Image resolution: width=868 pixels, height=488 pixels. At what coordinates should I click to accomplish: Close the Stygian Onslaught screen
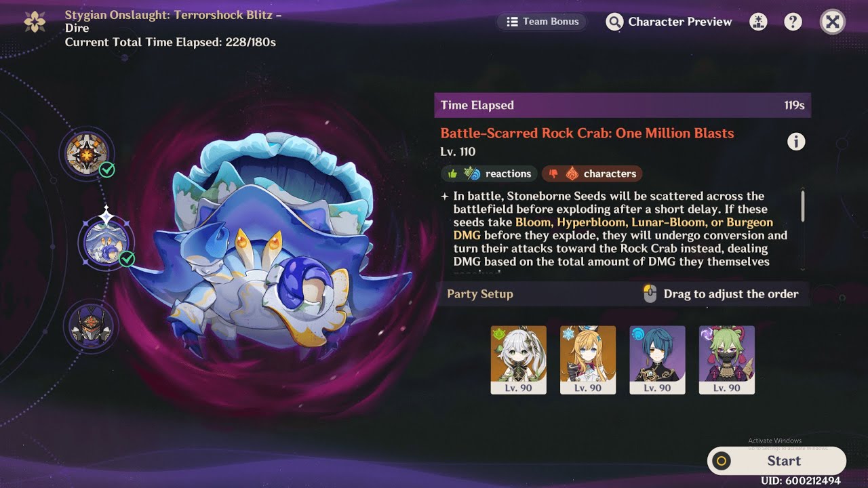tap(833, 22)
